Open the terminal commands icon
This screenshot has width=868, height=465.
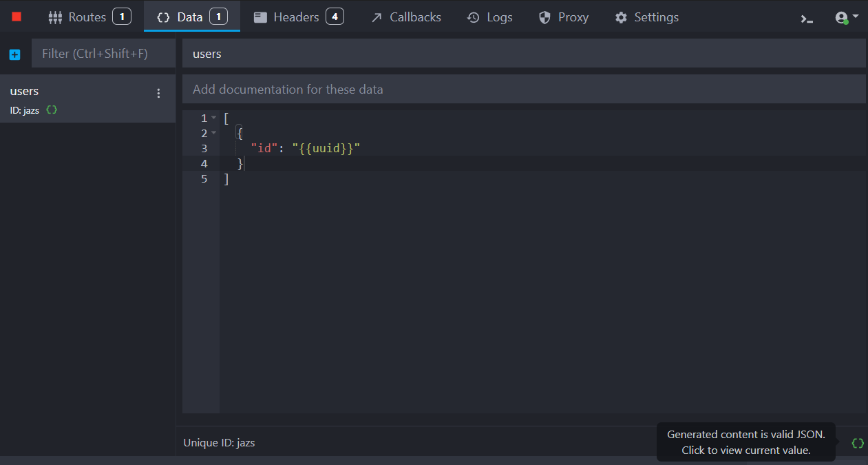coord(807,19)
